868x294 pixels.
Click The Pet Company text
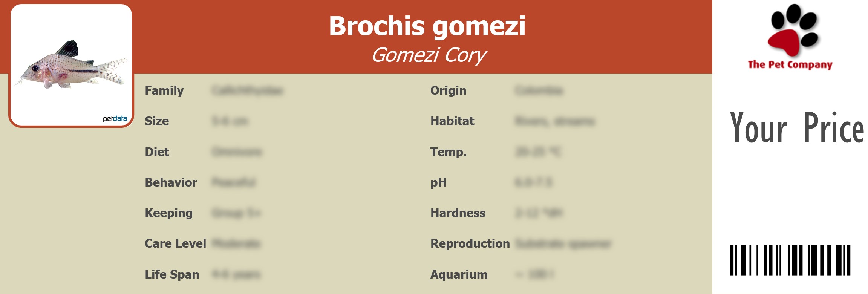coord(790,65)
